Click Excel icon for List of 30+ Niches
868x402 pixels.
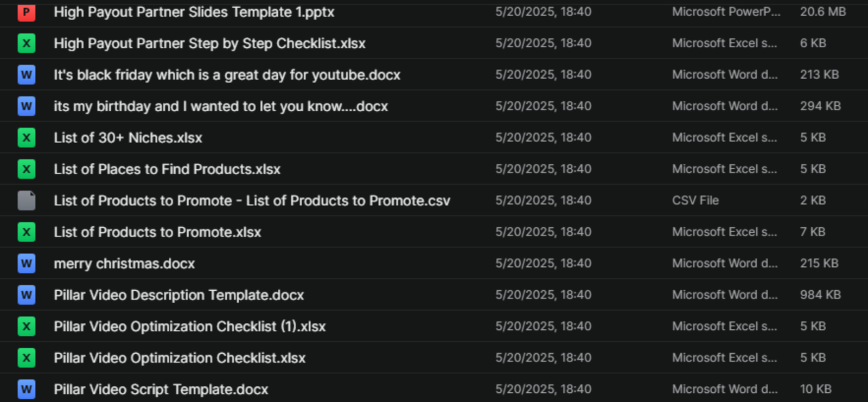pos(26,138)
